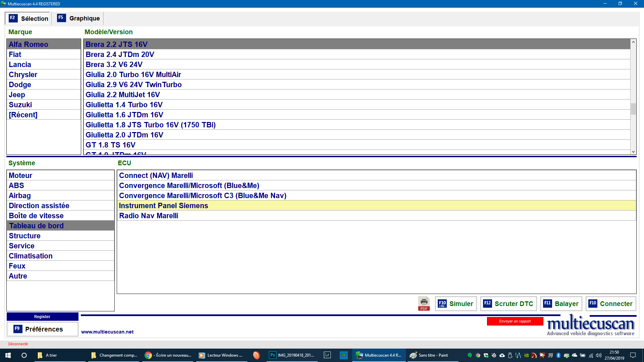Image resolution: width=644 pixels, height=362 pixels.
Task: Click the F11 Balayer scan button
Action: tap(561, 304)
